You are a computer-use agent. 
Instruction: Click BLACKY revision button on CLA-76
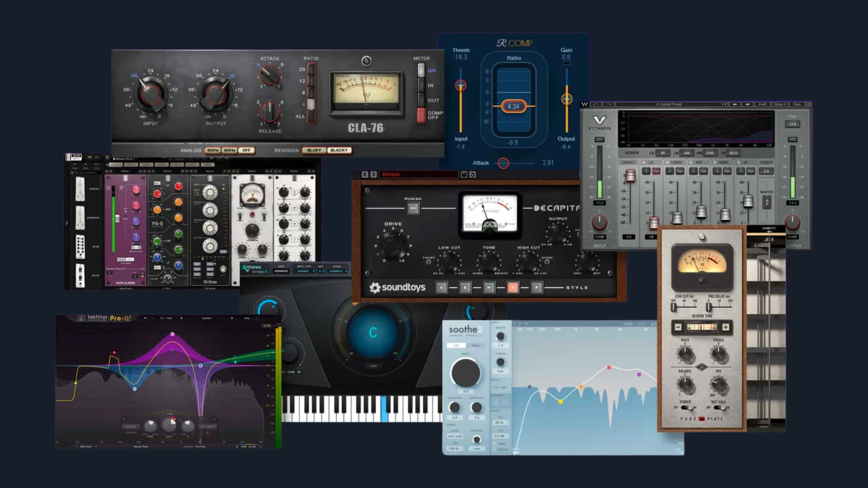(x=339, y=150)
